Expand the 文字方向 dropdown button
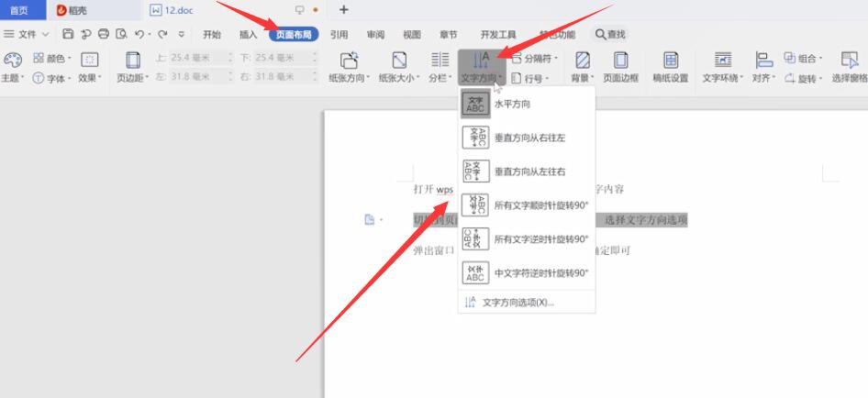Image resolution: width=868 pixels, height=398 pixels. click(482, 78)
